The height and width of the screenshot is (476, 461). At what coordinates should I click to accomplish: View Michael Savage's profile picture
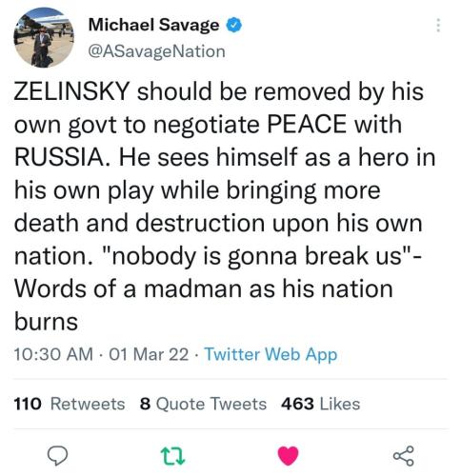[44, 37]
